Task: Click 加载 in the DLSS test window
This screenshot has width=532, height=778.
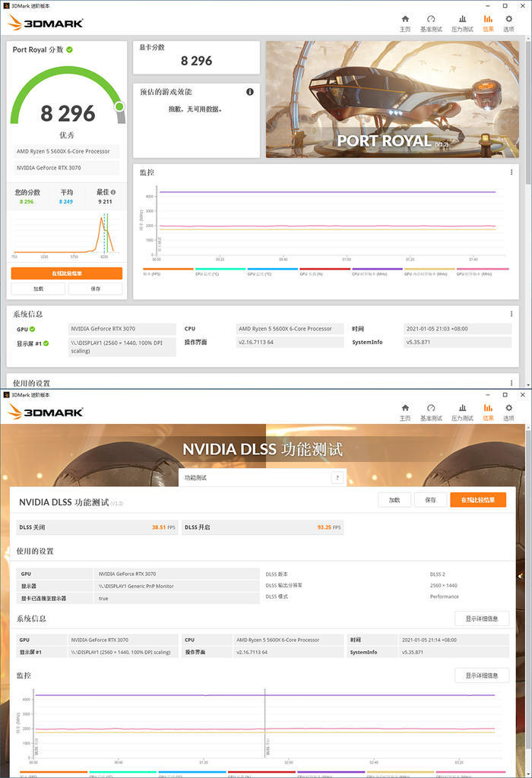Action: (394, 500)
